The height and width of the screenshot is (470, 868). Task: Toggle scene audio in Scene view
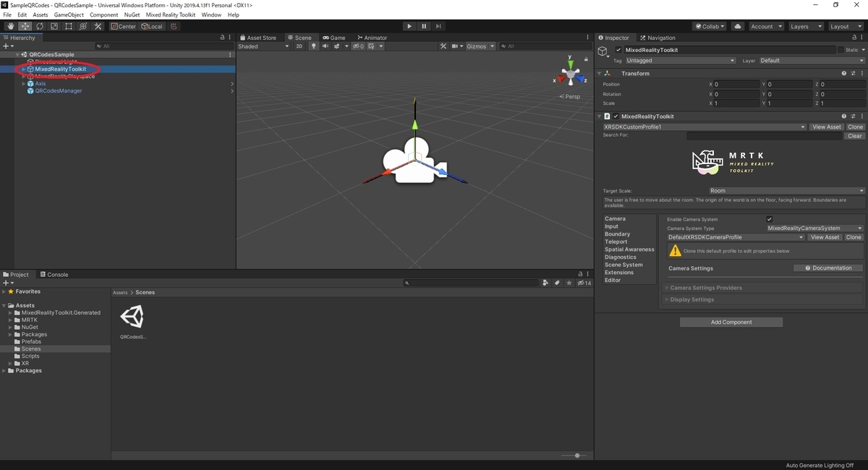[325, 46]
